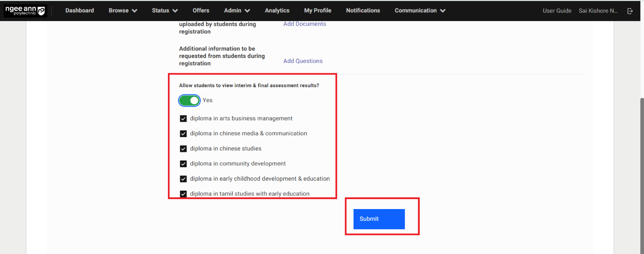Screen dimensions: 644x254
Task: Click the vertical page scrollbar
Action: (641, 171)
